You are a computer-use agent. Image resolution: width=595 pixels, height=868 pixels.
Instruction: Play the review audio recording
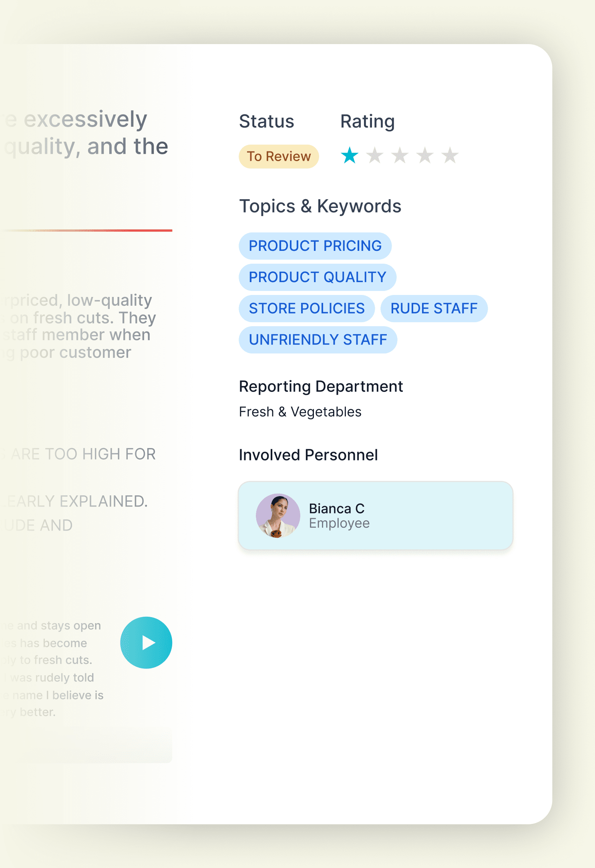click(x=146, y=642)
